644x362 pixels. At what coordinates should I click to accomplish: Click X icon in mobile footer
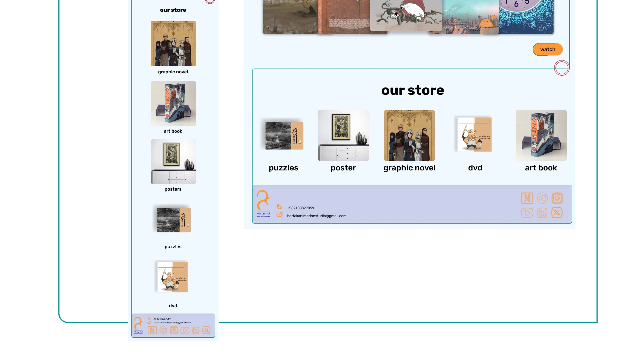pos(206,330)
